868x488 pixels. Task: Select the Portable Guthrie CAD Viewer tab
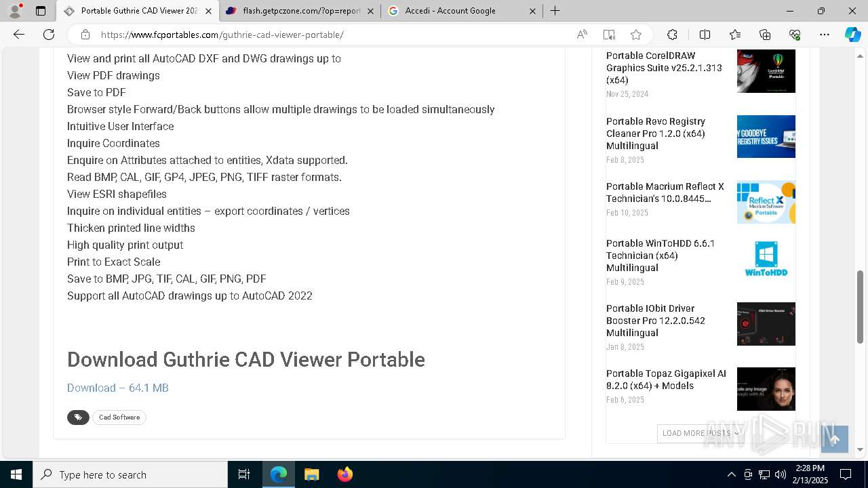click(x=138, y=11)
